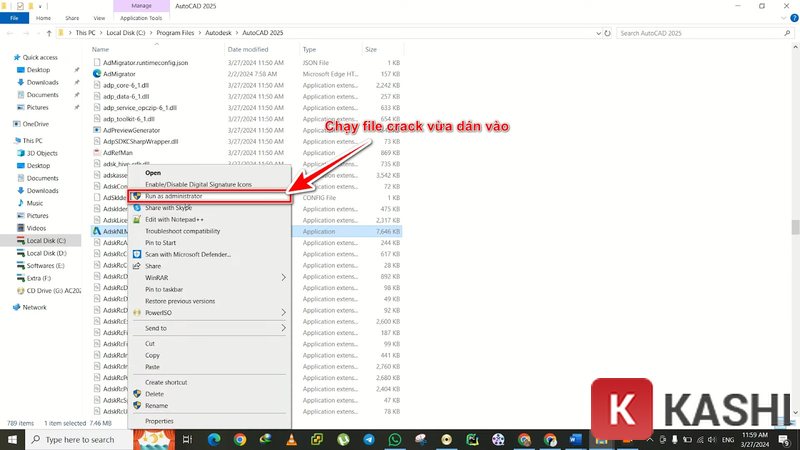The image size is (800, 450).
Task: Click the Delete shield icon in context menu
Action: click(137, 394)
